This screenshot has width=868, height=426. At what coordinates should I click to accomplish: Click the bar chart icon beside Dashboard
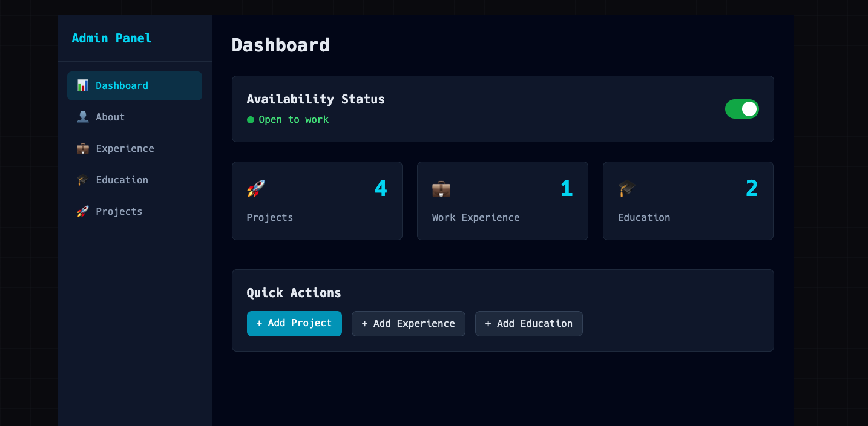[83, 86]
